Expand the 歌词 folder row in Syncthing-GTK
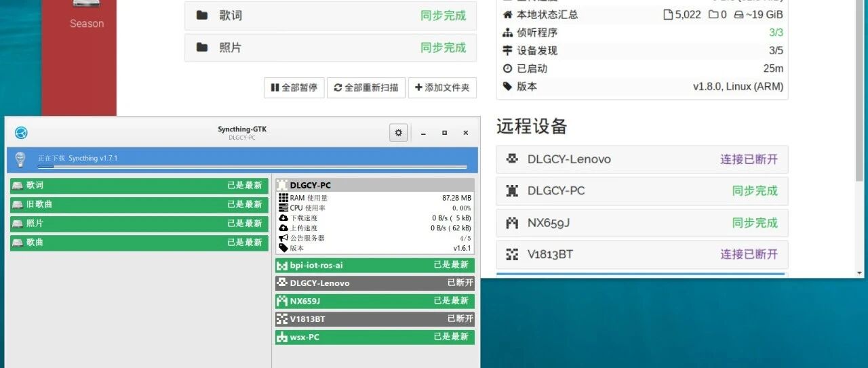The width and height of the screenshot is (868, 368). click(139, 185)
